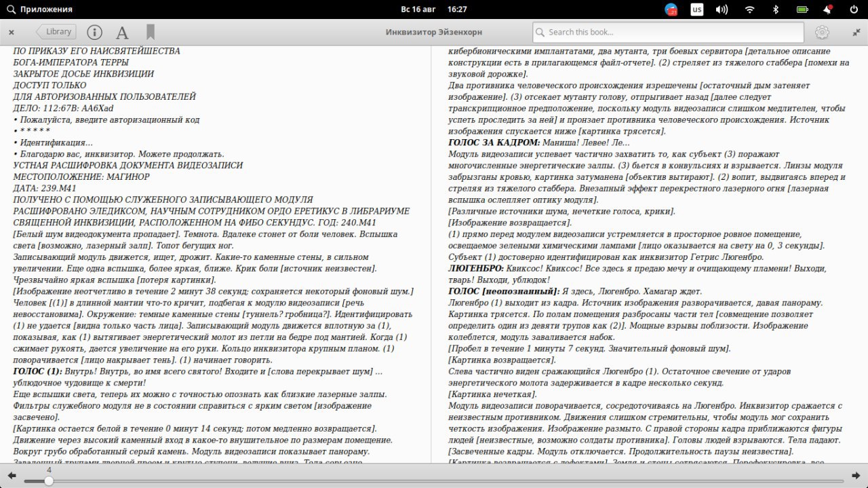Open the notification indicator with red badge

[x=671, y=10]
